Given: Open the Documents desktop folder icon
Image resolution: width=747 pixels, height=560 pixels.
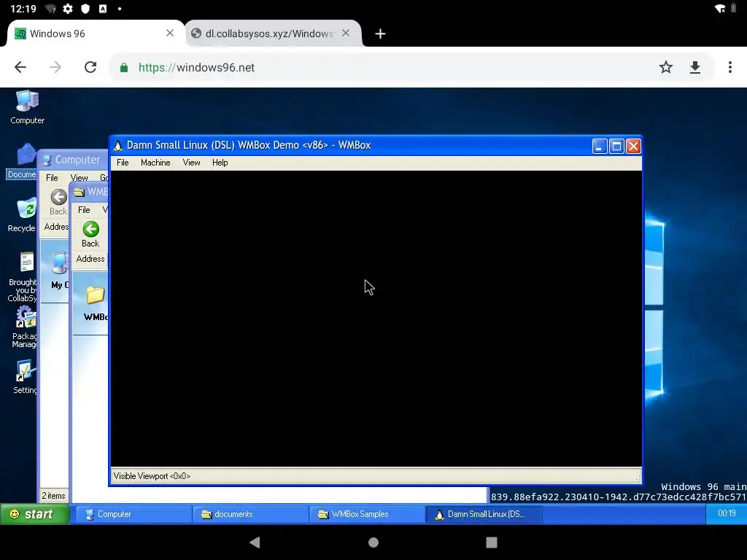Looking at the screenshot, I should (22, 161).
